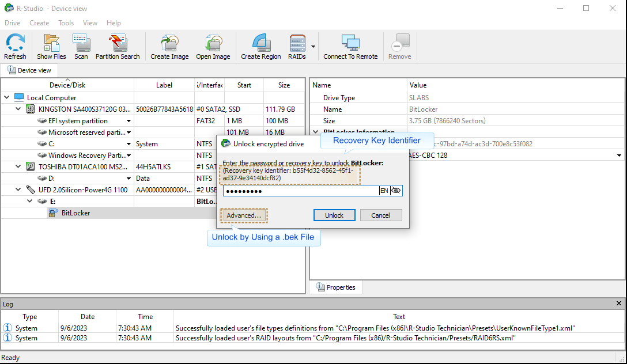Click the Value column header in properties
Viewport: 627px width, 364px height.
(x=515, y=85)
